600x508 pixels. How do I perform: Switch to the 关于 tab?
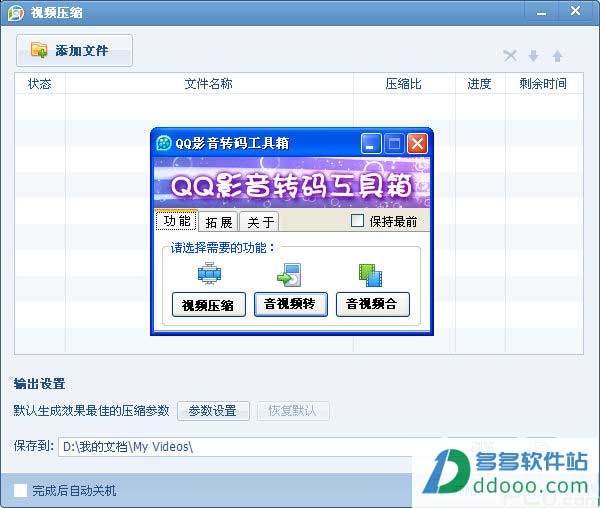[260, 222]
